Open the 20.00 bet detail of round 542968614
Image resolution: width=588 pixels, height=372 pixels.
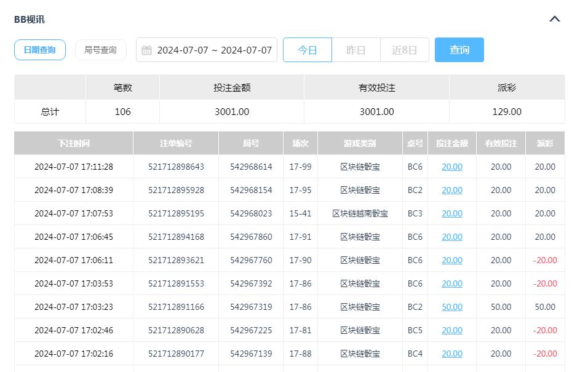(x=451, y=167)
